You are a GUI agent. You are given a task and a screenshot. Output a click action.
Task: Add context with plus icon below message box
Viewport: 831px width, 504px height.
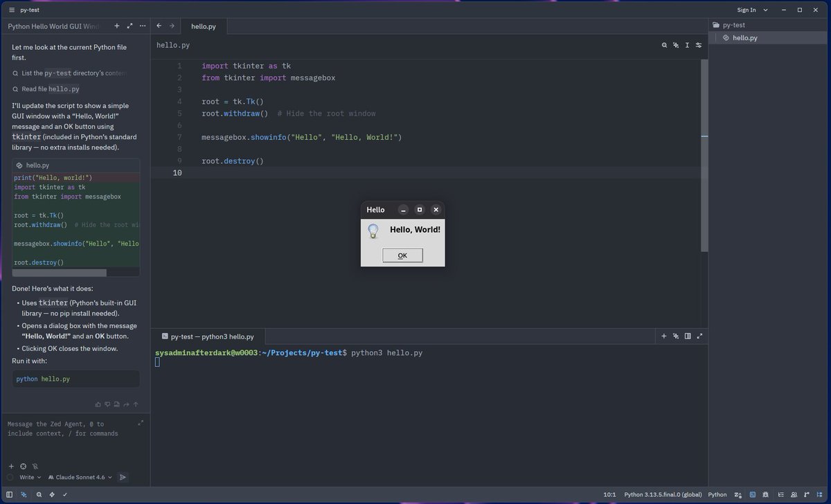point(11,467)
